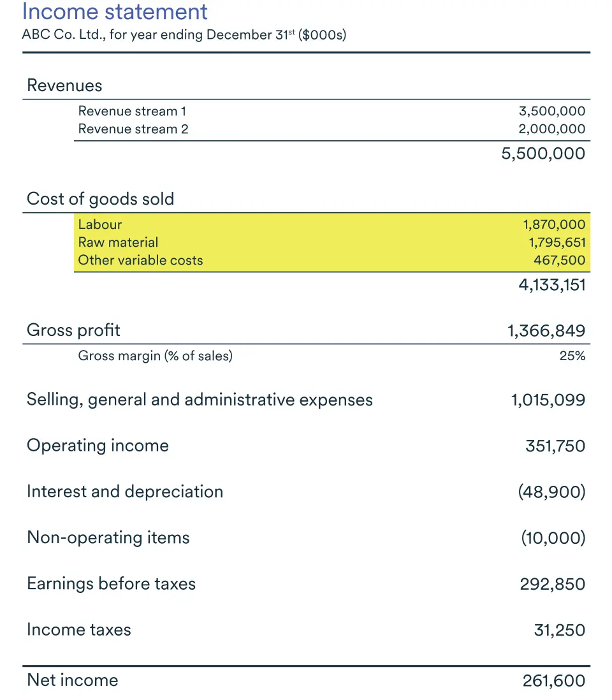The height and width of the screenshot is (700, 612).
Task: Click the total revenue figure 5,500,000
Action: (x=543, y=154)
